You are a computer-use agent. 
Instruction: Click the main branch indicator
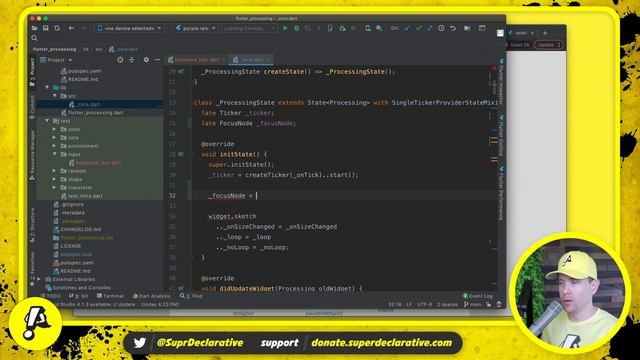click(473, 304)
